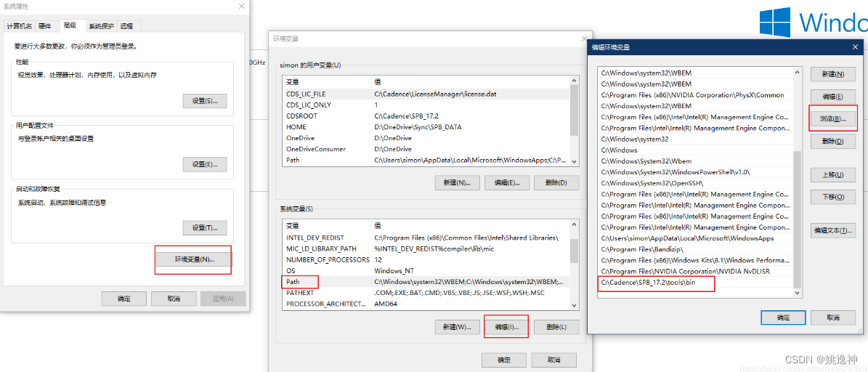
Task: Click the 环境变量(N)... button
Action: click(x=193, y=259)
